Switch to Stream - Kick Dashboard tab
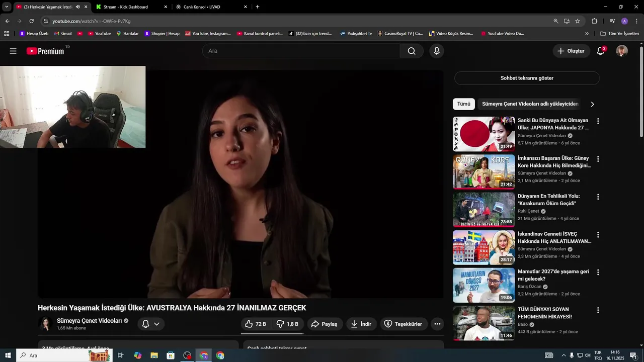 (x=132, y=7)
